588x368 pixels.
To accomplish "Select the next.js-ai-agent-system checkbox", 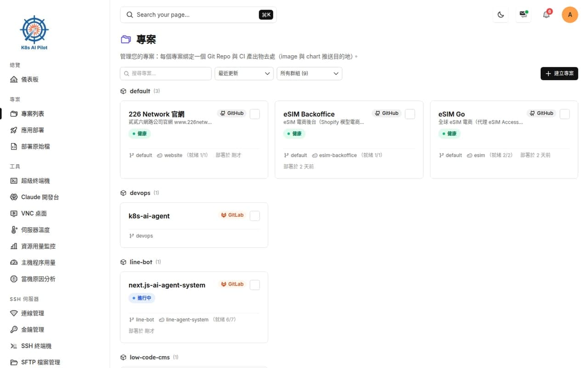I will coord(255,285).
